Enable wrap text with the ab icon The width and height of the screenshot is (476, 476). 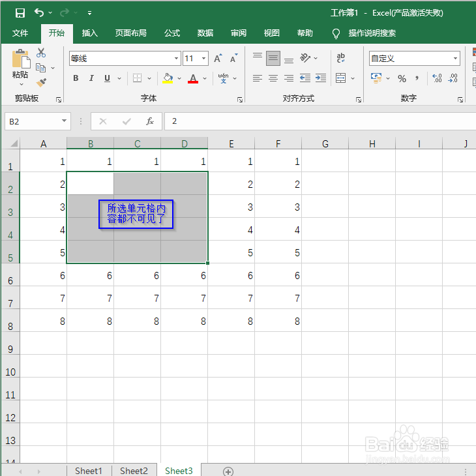[340, 57]
